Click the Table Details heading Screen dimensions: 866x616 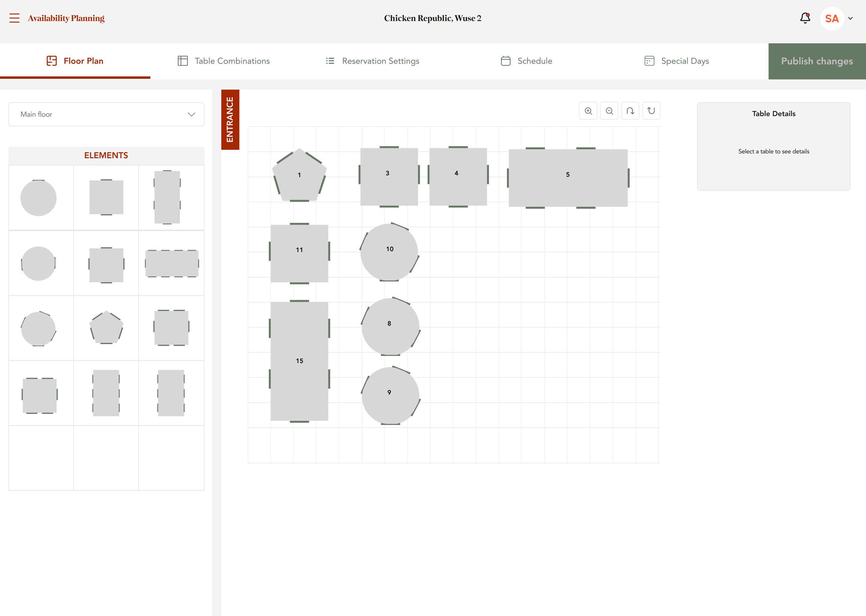click(773, 113)
